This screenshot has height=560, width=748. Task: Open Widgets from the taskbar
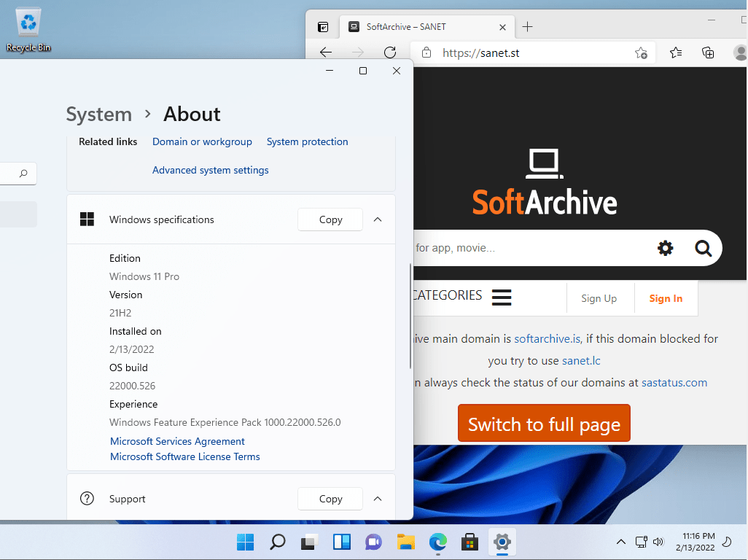[342, 542]
